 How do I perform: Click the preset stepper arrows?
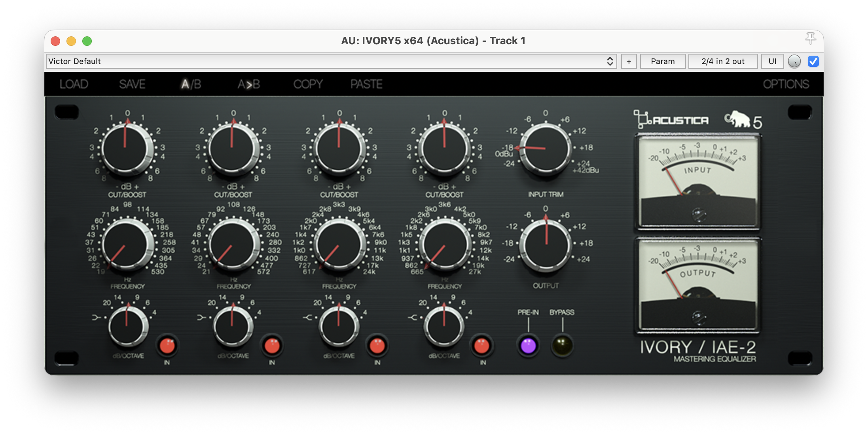click(x=610, y=61)
